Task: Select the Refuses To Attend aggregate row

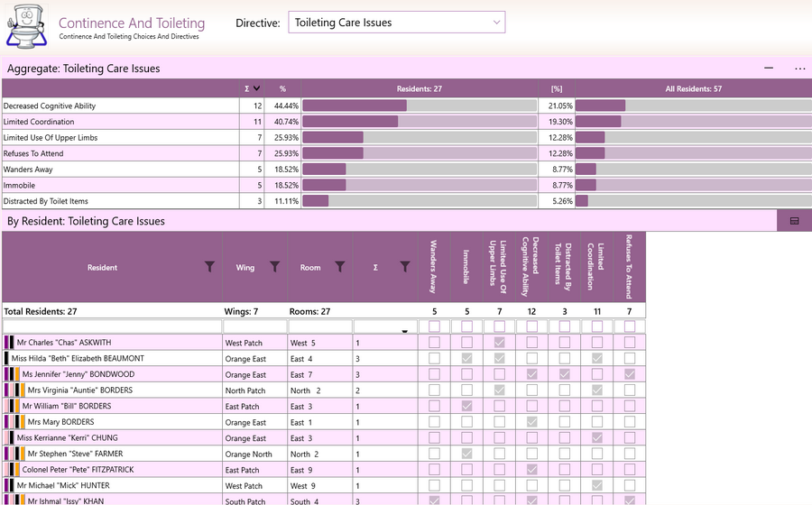Action: (x=407, y=153)
